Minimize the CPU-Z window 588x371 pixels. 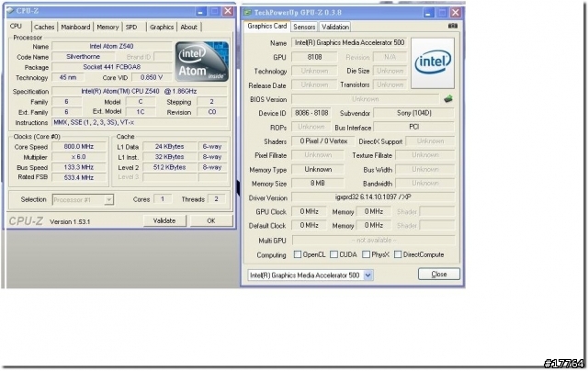pos(200,11)
